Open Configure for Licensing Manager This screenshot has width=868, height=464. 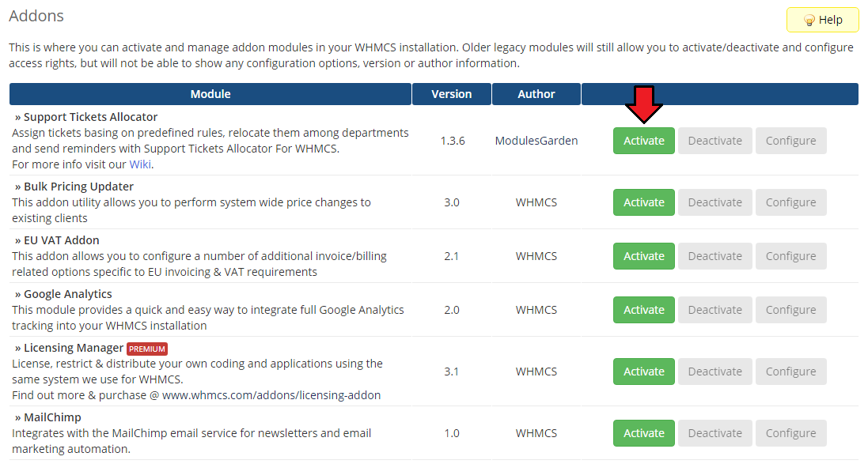pos(790,372)
